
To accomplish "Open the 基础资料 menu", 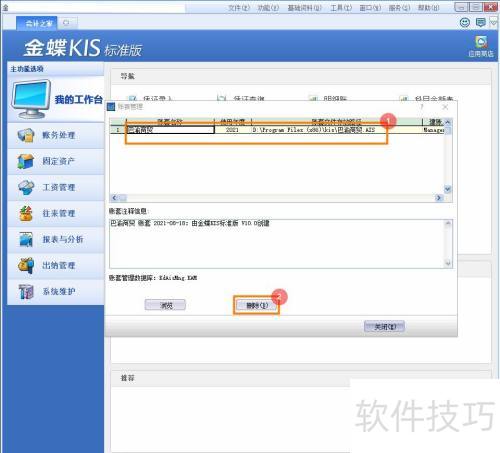I will pyautogui.click(x=305, y=8).
